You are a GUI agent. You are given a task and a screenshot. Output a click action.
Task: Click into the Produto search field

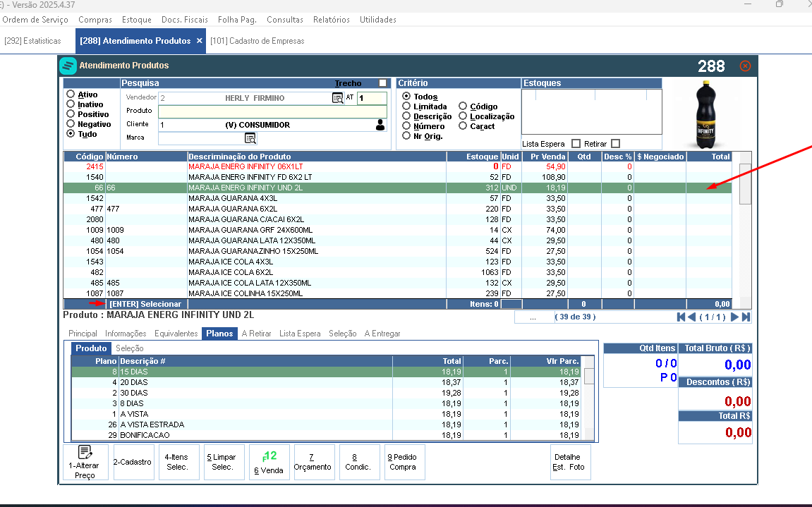272,112
